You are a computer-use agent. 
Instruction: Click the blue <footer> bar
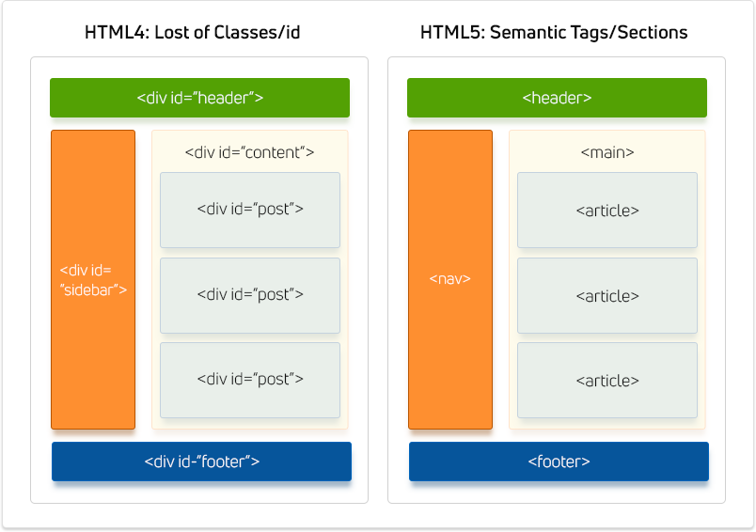(559, 462)
